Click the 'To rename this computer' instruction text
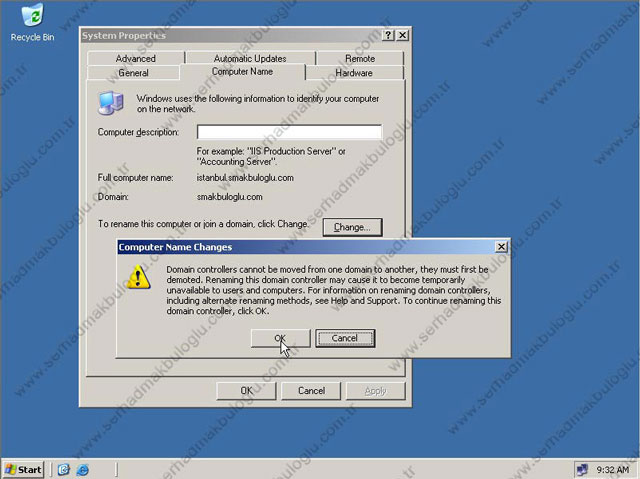Screen dimensions: 640x479 pyautogui.click(x=203, y=224)
